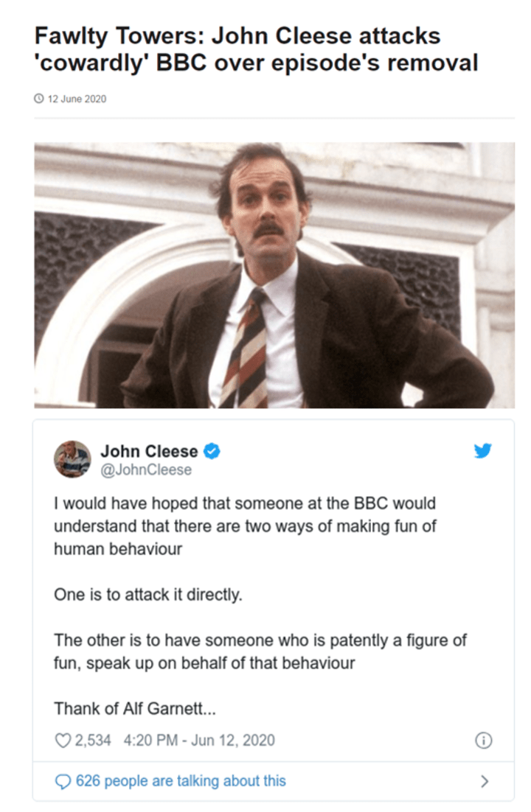This screenshot has width=531, height=812.
Task: Click the 2,534 likes count
Action: click(x=93, y=741)
